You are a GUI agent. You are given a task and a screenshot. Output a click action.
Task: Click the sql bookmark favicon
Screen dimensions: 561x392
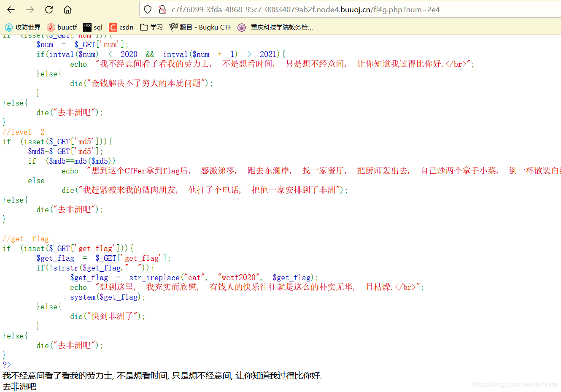(87, 27)
